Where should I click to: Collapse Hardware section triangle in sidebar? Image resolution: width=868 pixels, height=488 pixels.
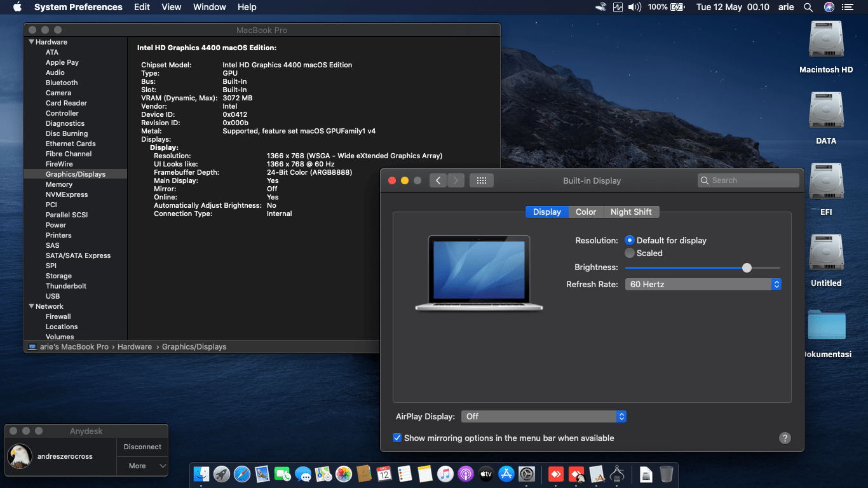point(31,42)
